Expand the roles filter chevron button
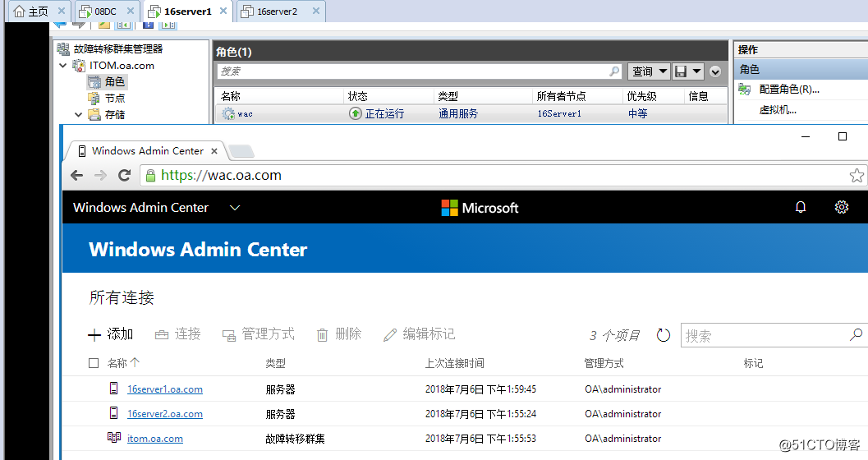This screenshot has width=868, height=460. [715, 71]
